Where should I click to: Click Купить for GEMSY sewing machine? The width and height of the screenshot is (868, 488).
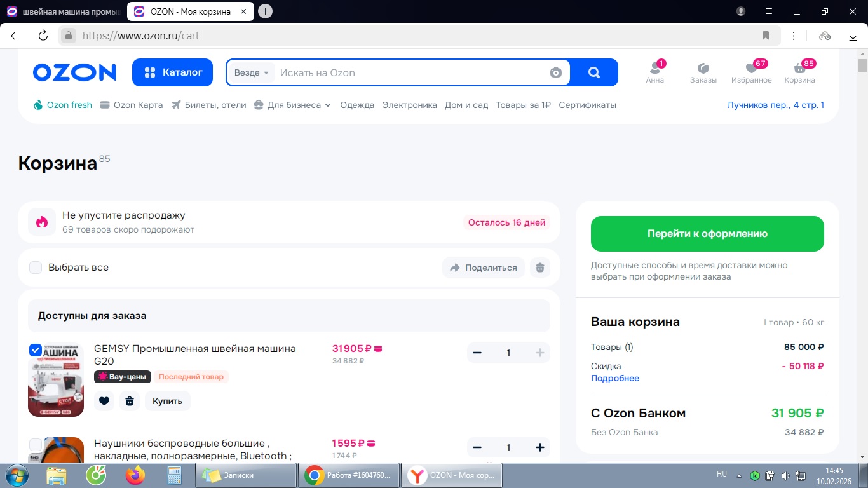pos(168,401)
